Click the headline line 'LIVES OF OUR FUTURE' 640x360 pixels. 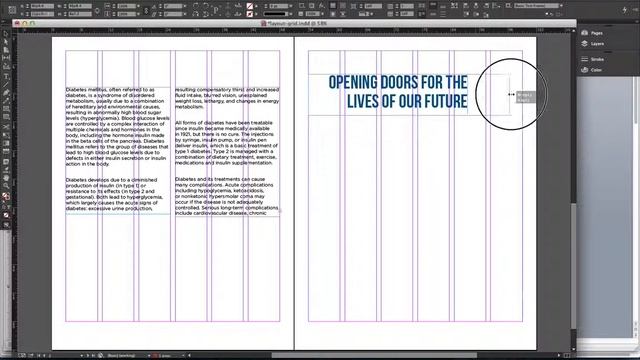tap(407, 101)
